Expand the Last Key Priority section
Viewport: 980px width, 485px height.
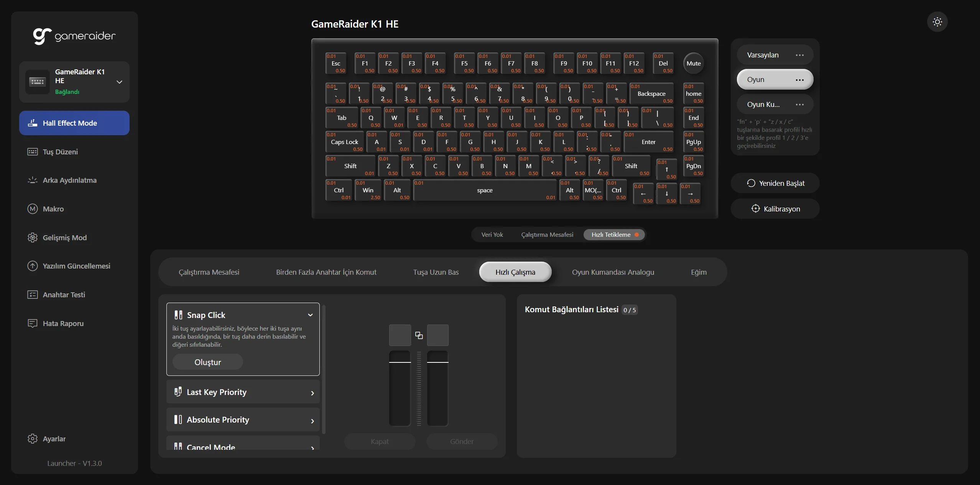coord(312,393)
